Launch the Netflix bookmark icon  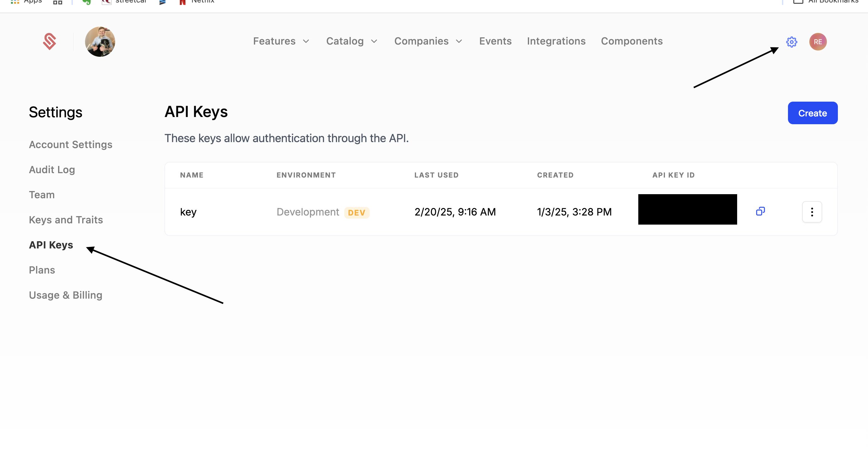pos(182,2)
